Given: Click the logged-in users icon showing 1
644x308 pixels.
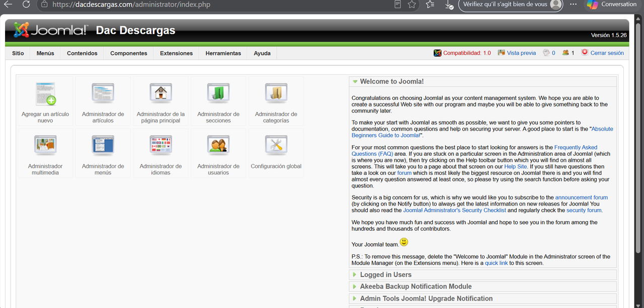Looking at the screenshot, I should [x=568, y=53].
